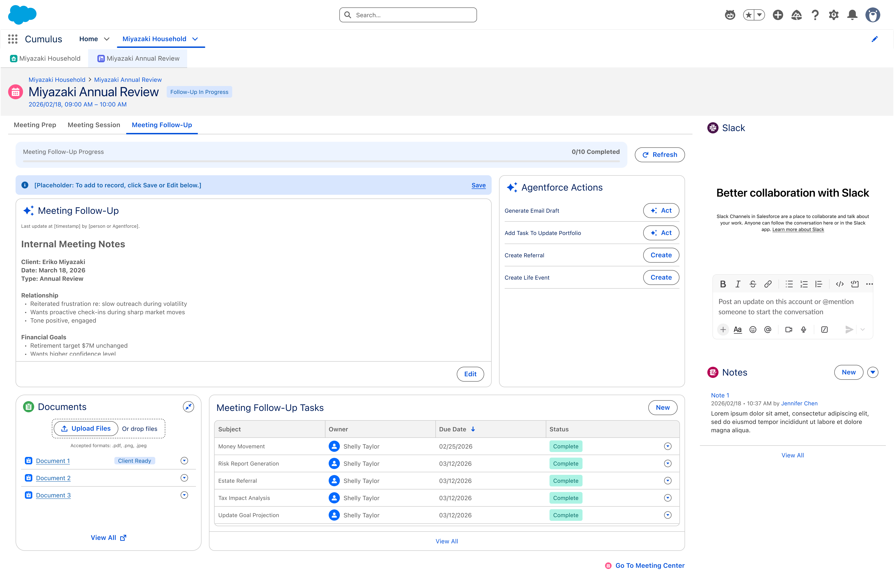Toggle strikethrough formatting in Slack composer
Viewport: 894px width, 588px height.
click(x=753, y=284)
